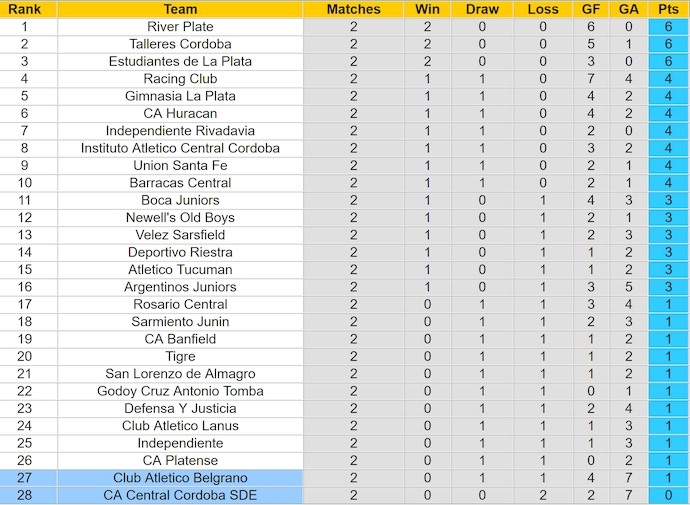The width and height of the screenshot is (690, 505).
Task: Select the Pts column header
Action: coord(667,9)
